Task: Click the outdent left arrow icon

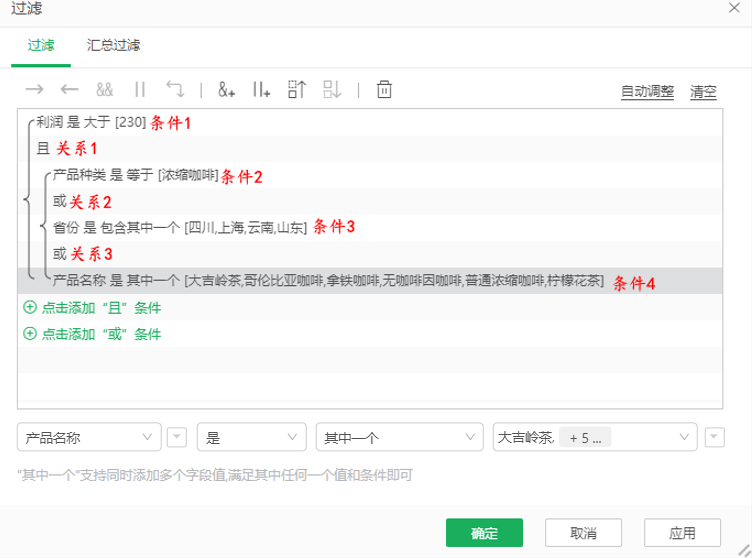Action: (x=70, y=89)
